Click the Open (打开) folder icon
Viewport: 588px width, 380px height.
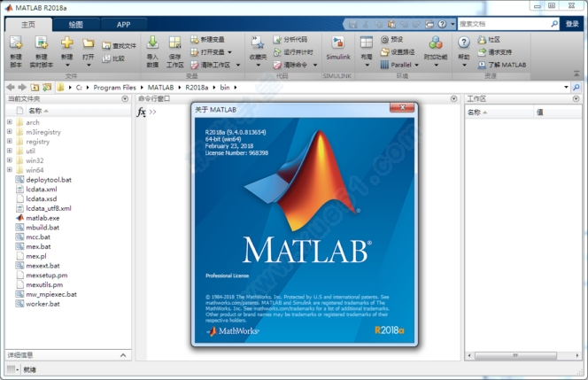89,43
